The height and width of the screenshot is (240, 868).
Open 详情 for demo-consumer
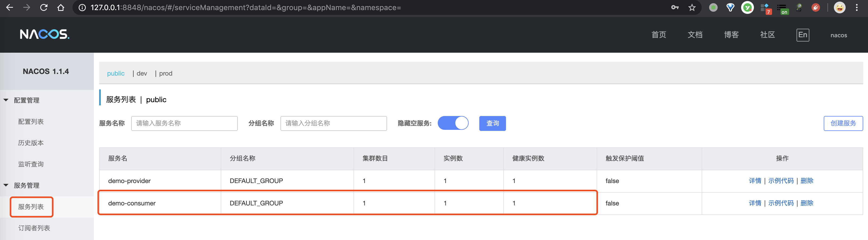click(755, 203)
